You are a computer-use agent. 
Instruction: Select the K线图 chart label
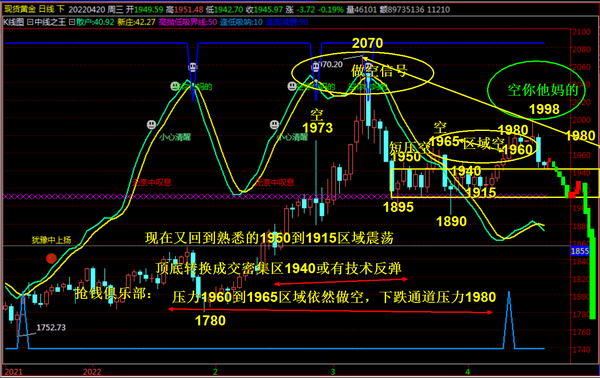pyautogui.click(x=14, y=22)
